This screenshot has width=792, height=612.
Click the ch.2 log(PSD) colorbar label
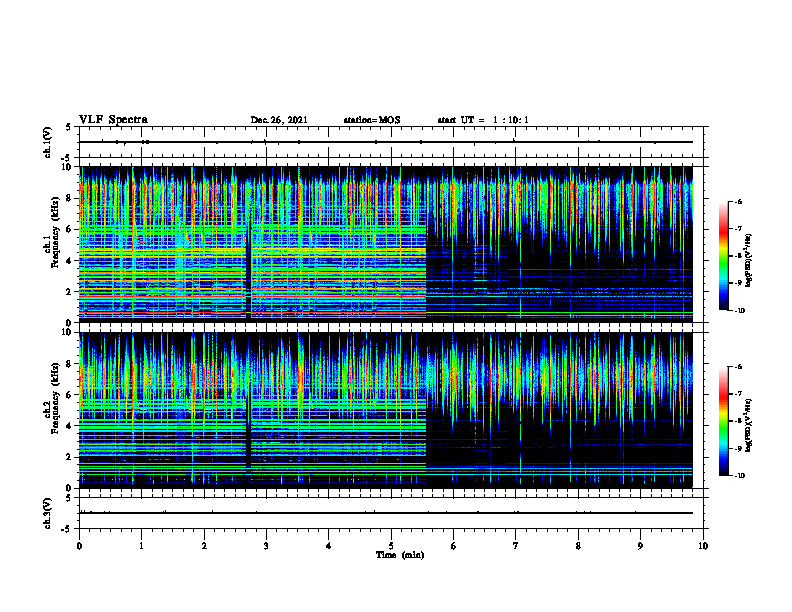(748, 425)
